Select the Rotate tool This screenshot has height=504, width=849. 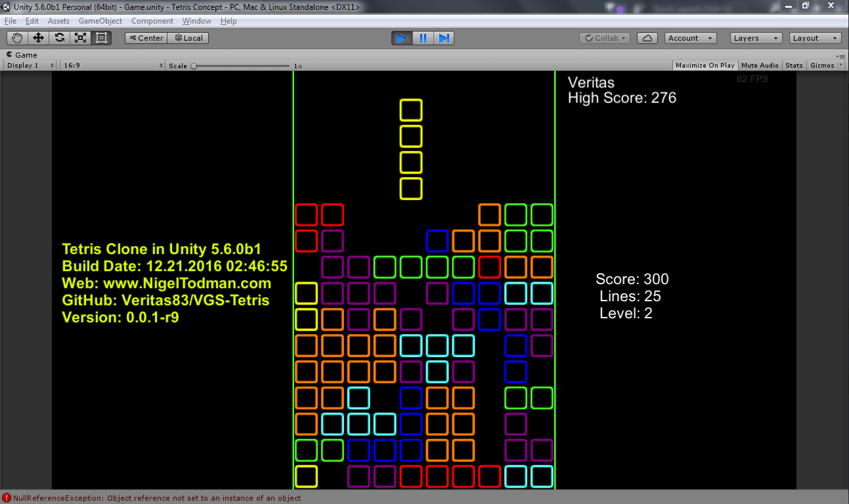click(x=59, y=37)
